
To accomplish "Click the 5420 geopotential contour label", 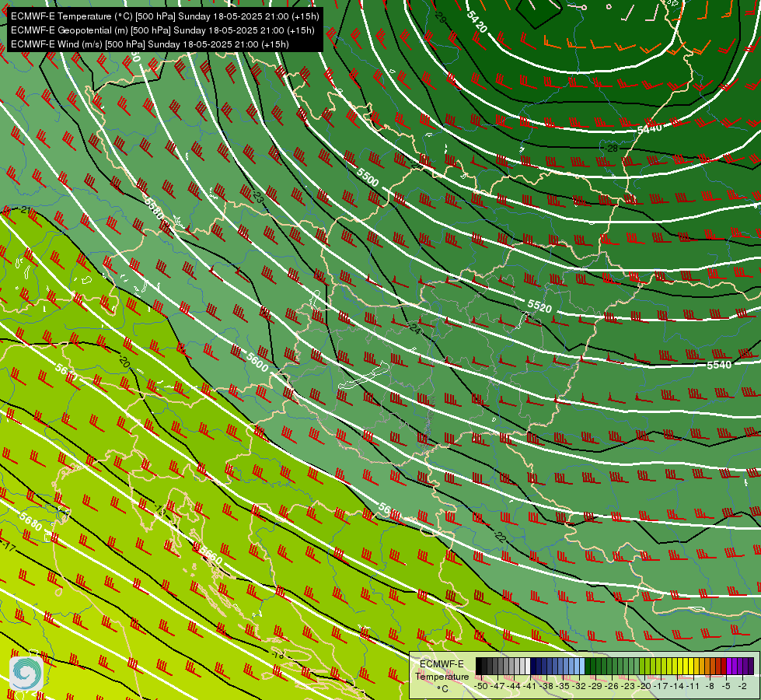I will (476, 22).
